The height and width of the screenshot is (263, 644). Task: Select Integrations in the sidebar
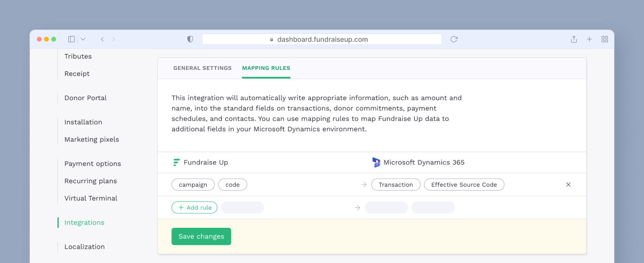point(84,223)
